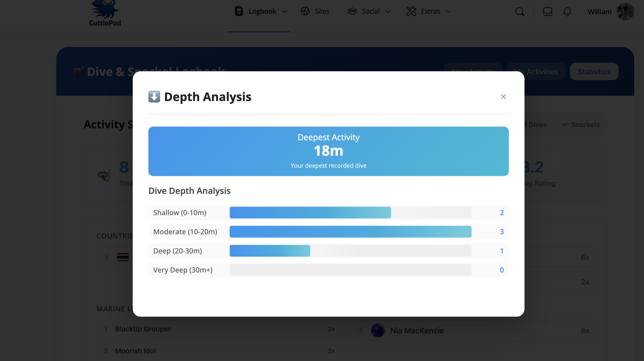Click the Logbook book icon
The image size is (644, 361).
(239, 12)
